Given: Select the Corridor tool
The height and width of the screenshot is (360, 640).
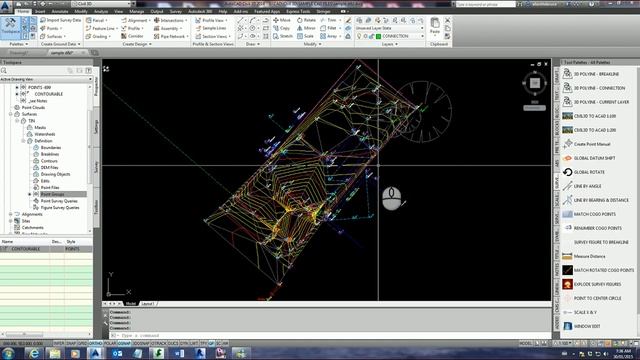Looking at the screenshot, I should coord(132,36).
